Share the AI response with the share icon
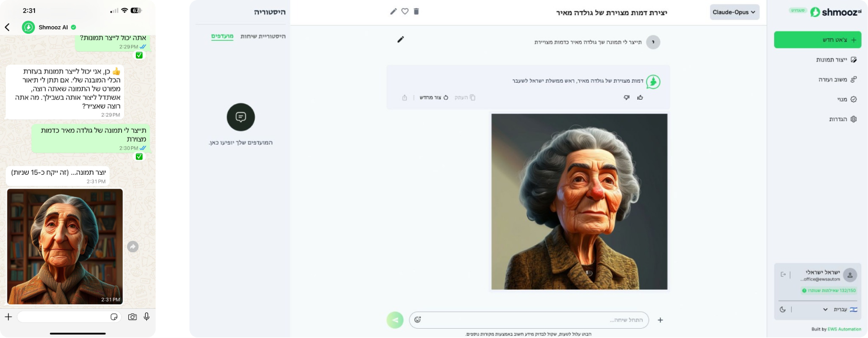 point(405,97)
